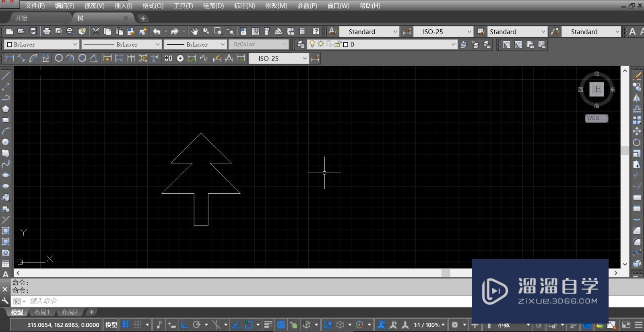Open the 标注(N) menu
Viewport: 644px width, 332px height.
coord(244,6)
